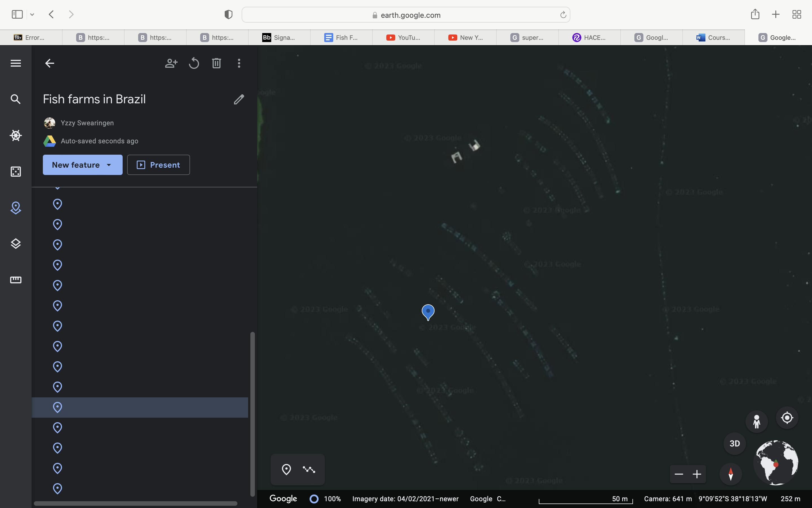Add placemark tool on the map
This screenshot has width=812, height=508.
pos(286,469)
